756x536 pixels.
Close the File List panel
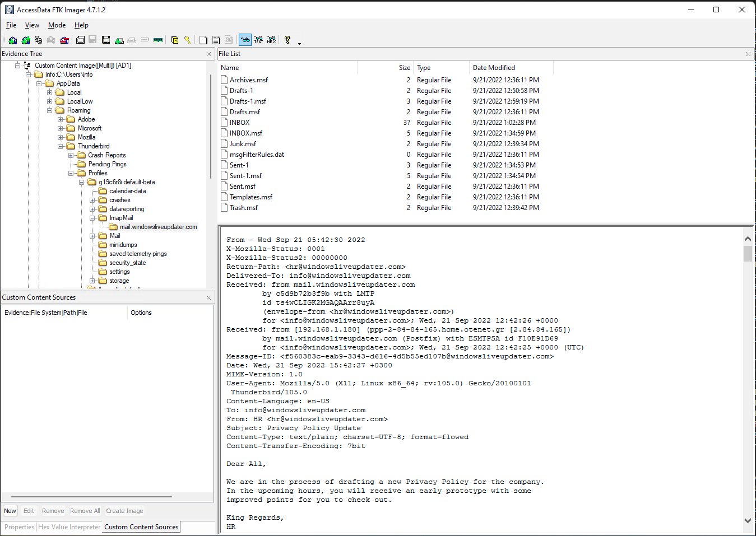click(x=748, y=54)
